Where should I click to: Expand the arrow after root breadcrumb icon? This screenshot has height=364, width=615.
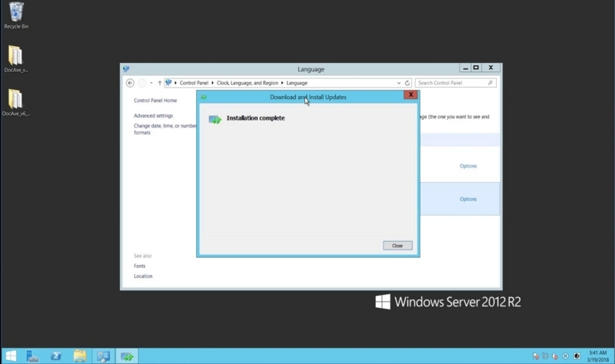click(x=175, y=83)
